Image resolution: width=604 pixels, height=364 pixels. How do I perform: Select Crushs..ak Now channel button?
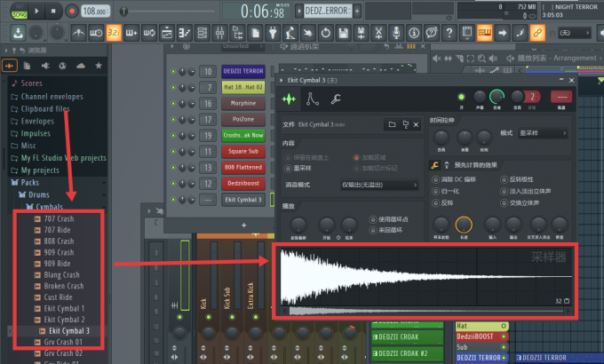[243, 135]
